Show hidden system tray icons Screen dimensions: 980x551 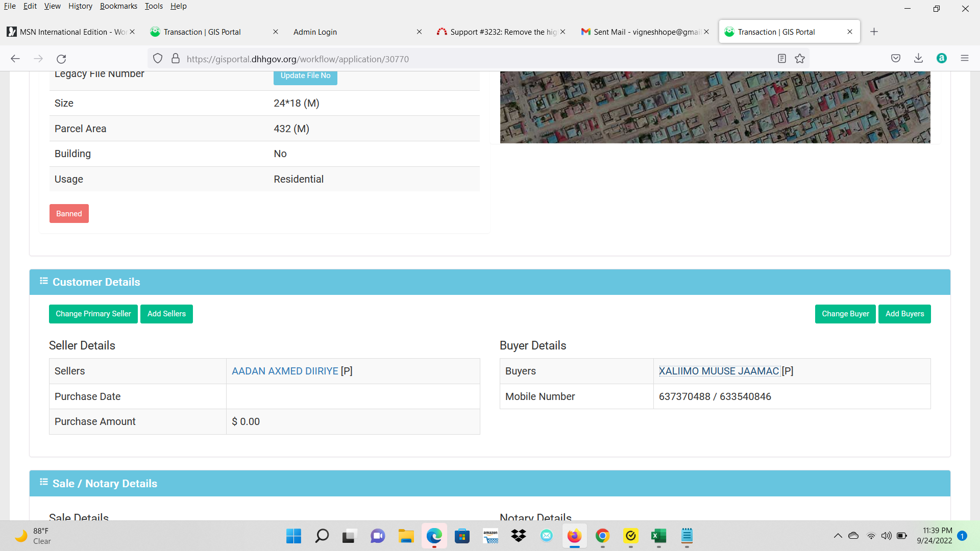[x=838, y=536]
